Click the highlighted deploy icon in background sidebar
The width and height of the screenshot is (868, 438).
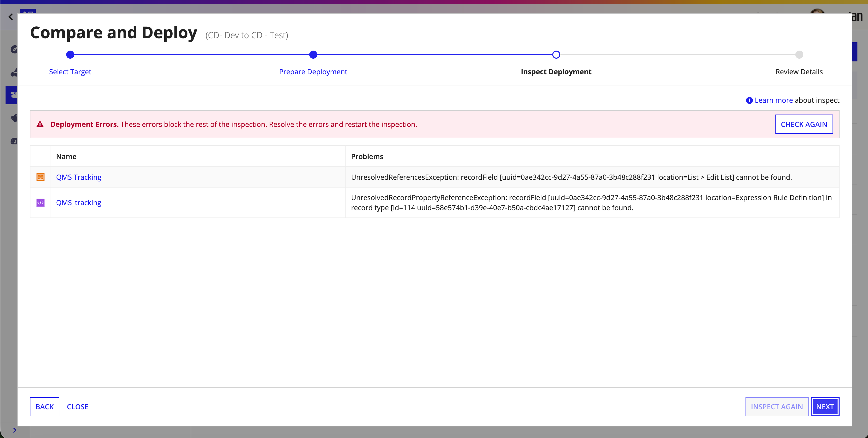[12, 95]
